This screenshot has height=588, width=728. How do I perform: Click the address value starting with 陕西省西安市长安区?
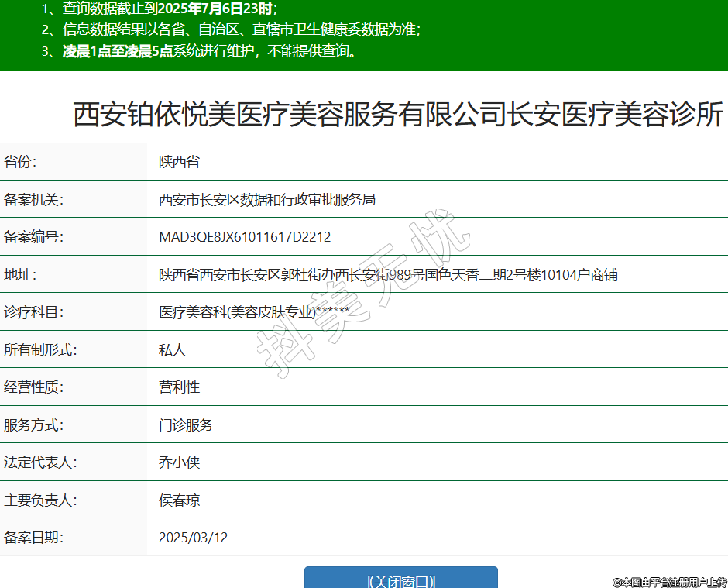click(388, 275)
